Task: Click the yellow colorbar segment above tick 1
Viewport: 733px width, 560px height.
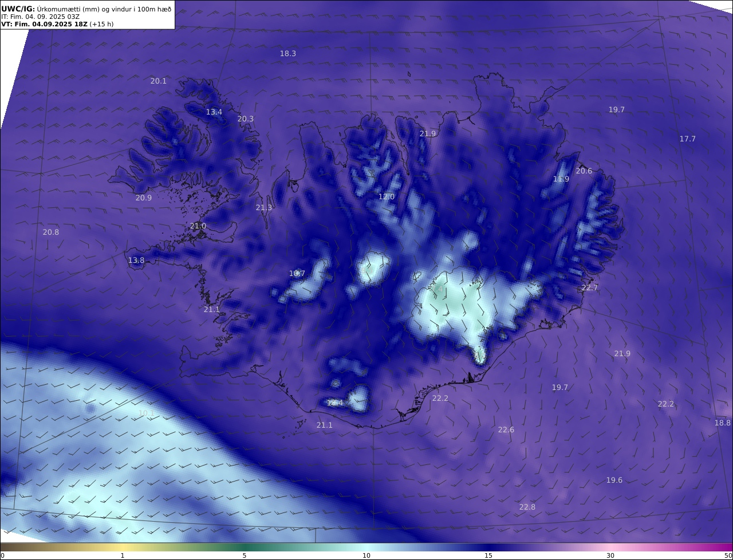Action: 123,547
